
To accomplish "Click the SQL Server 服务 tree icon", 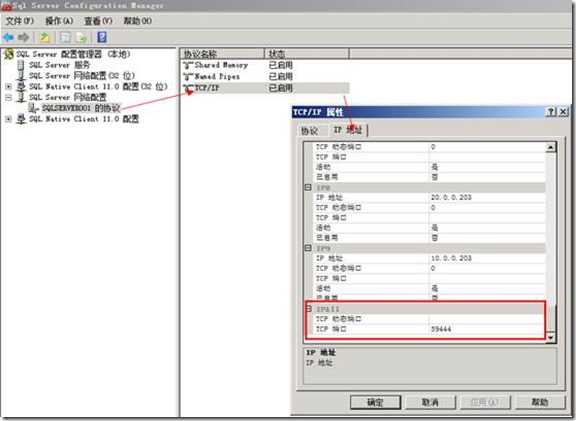I will [21, 65].
